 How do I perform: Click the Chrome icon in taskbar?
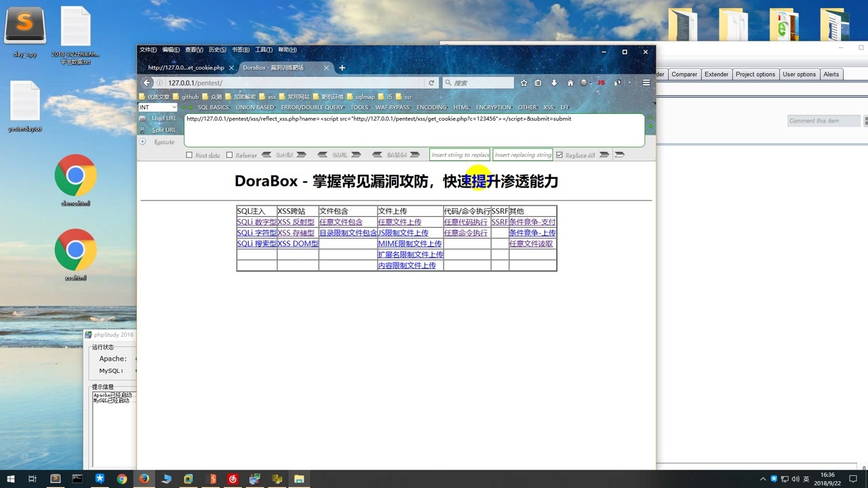[x=122, y=479]
